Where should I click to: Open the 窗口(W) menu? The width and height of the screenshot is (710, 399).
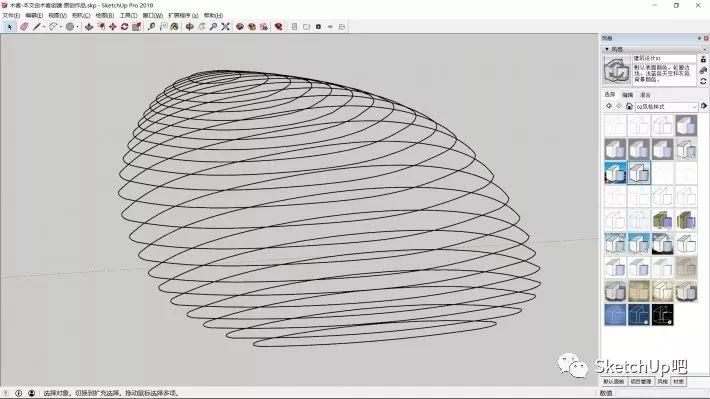(x=153, y=15)
